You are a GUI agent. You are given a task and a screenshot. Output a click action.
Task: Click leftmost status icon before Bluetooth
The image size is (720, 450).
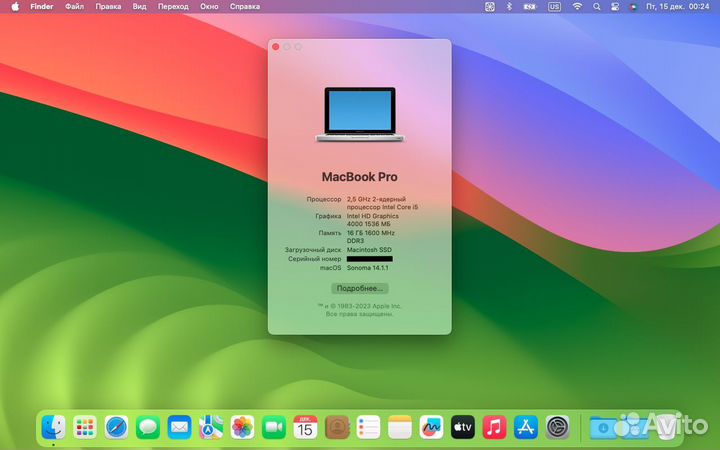tap(490, 6)
